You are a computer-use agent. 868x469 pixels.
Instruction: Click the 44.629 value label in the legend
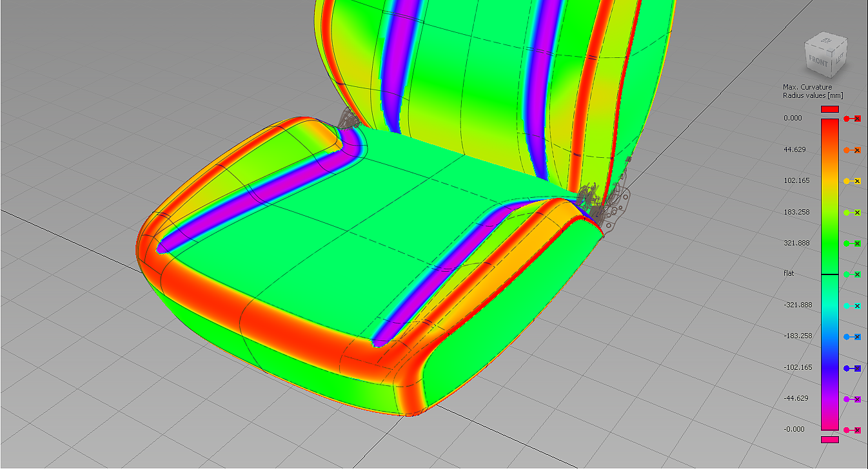pyautogui.click(x=794, y=149)
